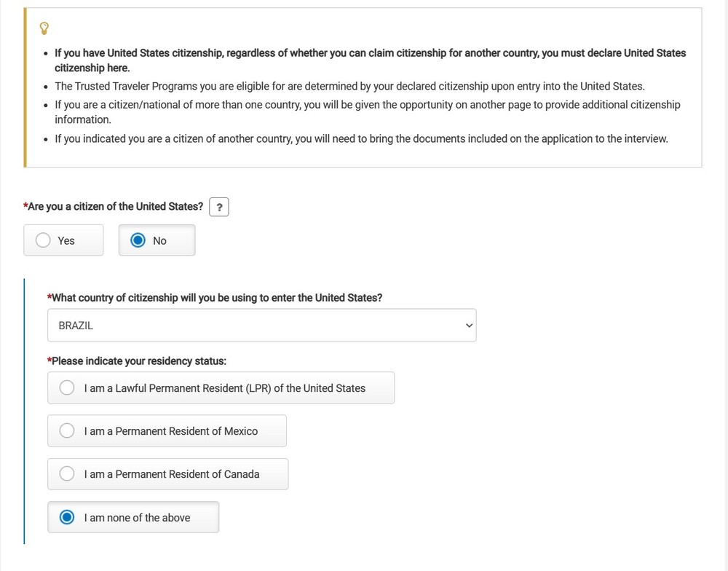Viewport: 728px width, 571px height.
Task: Click the "What country of citizenship" field label
Action: point(216,298)
